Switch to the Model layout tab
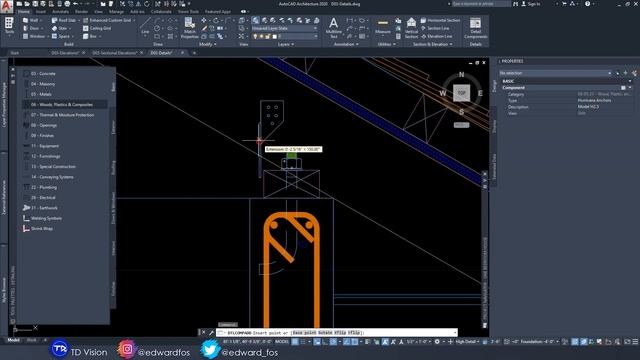The image size is (640, 360). [x=13, y=340]
